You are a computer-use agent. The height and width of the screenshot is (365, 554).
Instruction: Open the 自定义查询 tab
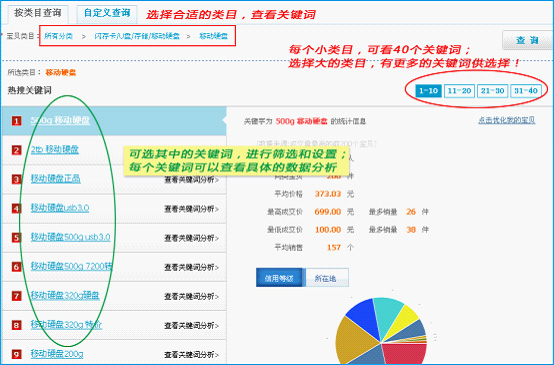click(x=107, y=13)
